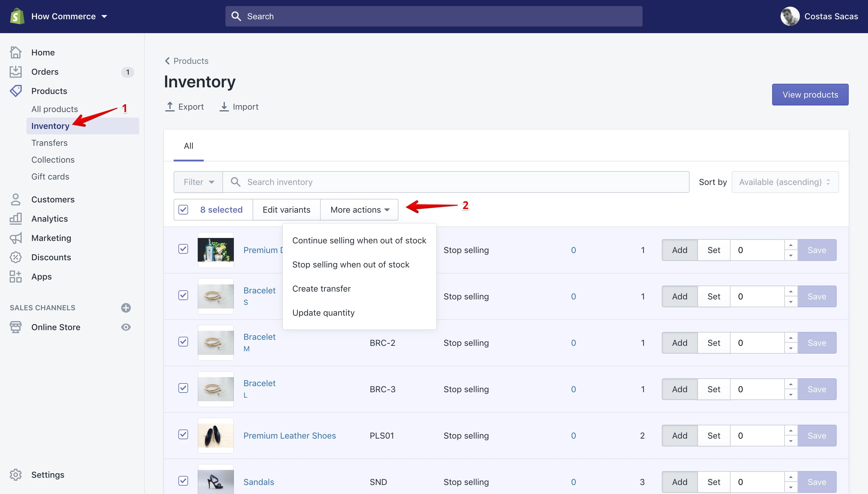Uncheck the Bracelet S row checkbox
868x494 pixels.
pyautogui.click(x=183, y=295)
